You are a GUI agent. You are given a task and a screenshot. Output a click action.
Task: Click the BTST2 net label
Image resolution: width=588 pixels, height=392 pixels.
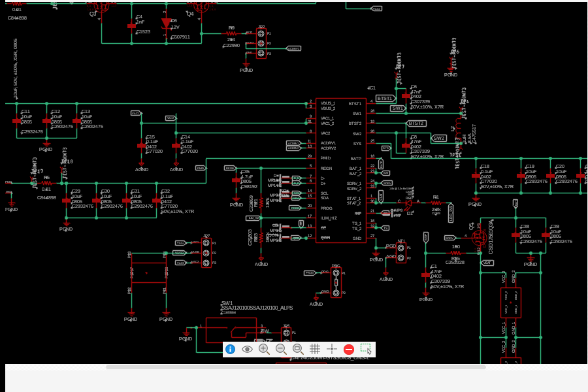pyautogui.click(x=416, y=123)
